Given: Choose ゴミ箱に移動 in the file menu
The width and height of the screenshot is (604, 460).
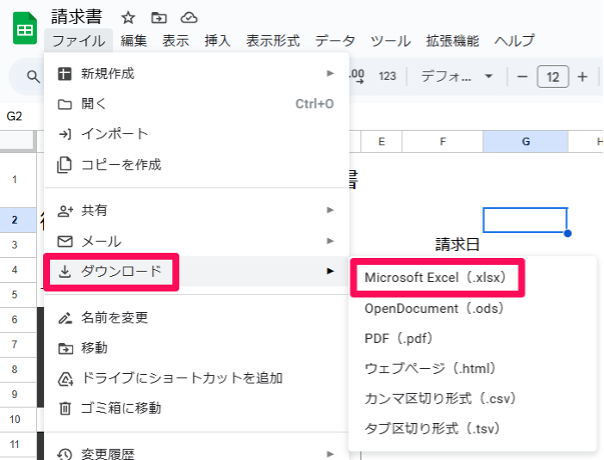Looking at the screenshot, I should coord(196,408).
